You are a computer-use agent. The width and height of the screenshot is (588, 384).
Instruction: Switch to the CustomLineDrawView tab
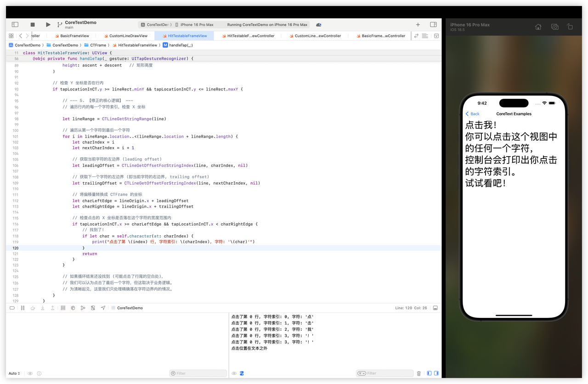pyautogui.click(x=125, y=36)
